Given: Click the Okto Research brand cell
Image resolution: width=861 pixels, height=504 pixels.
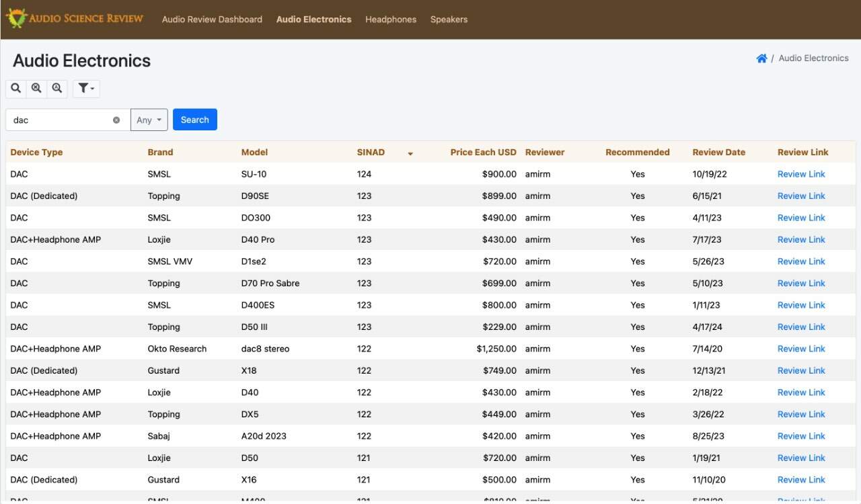Looking at the screenshot, I should 177,349.
